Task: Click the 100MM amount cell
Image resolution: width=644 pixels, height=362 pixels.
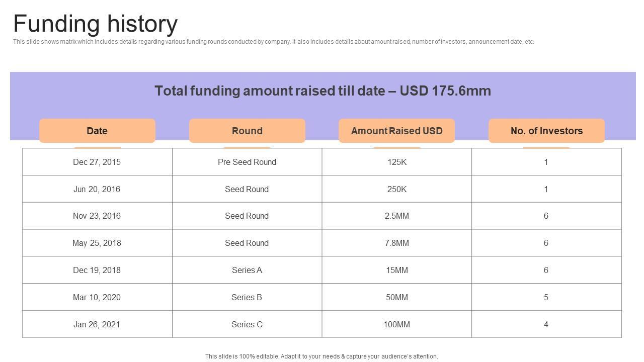Action: (396, 324)
